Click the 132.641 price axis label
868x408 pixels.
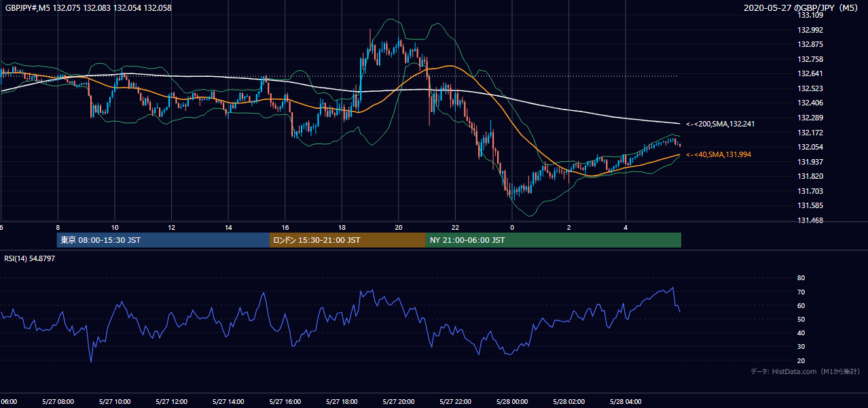810,74
